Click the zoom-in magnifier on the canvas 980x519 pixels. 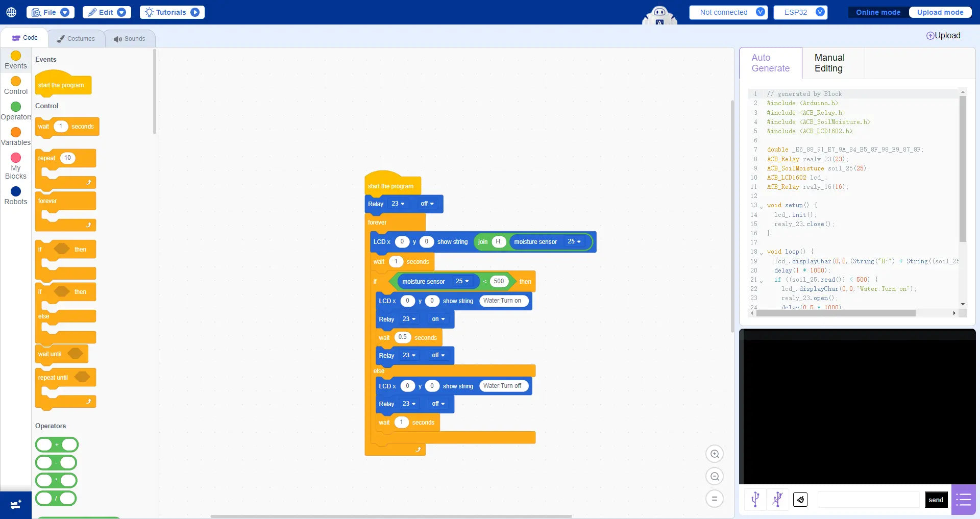pos(715,454)
